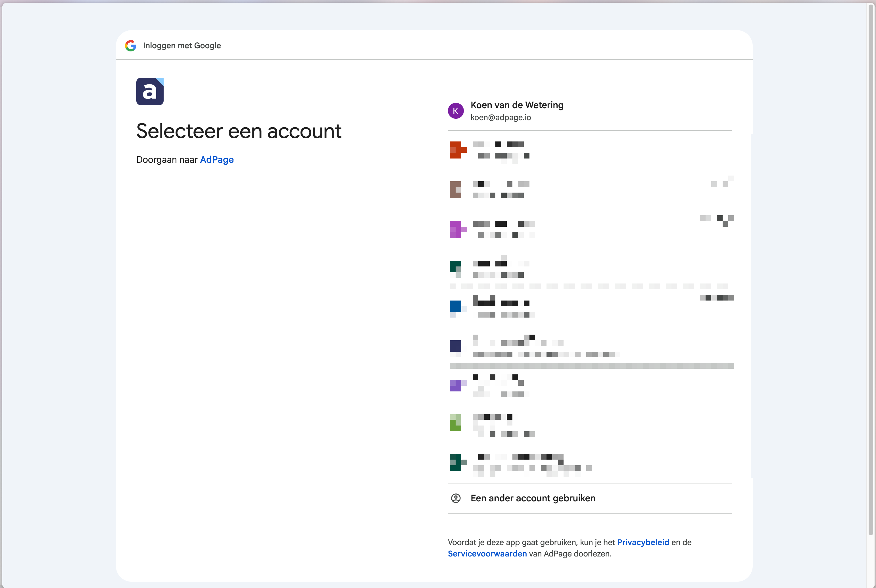The width and height of the screenshot is (876, 588).
Task: Click the person icon beside 'Een ander account gebruiken'
Action: coord(456,498)
